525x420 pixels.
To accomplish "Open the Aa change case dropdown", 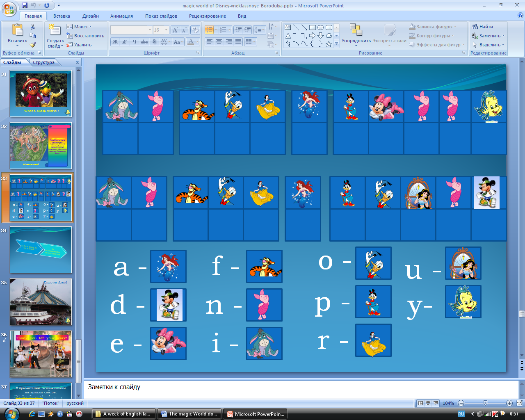I will coord(178,42).
